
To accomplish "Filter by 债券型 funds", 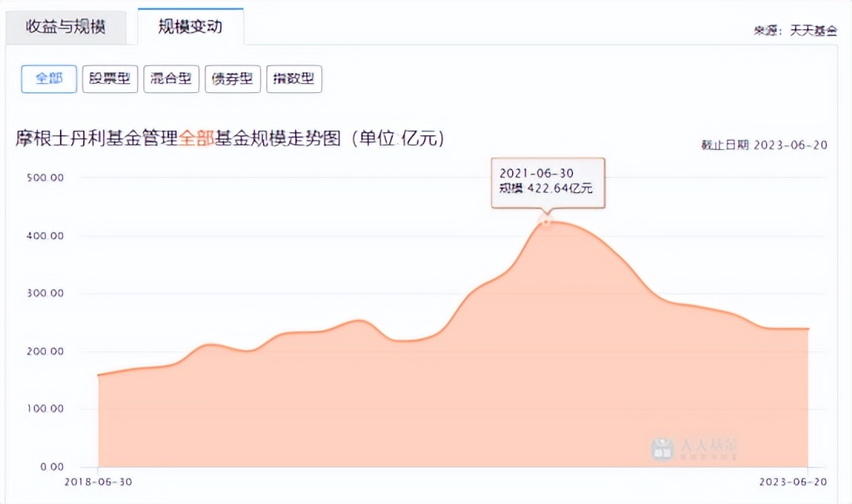I will [232, 78].
